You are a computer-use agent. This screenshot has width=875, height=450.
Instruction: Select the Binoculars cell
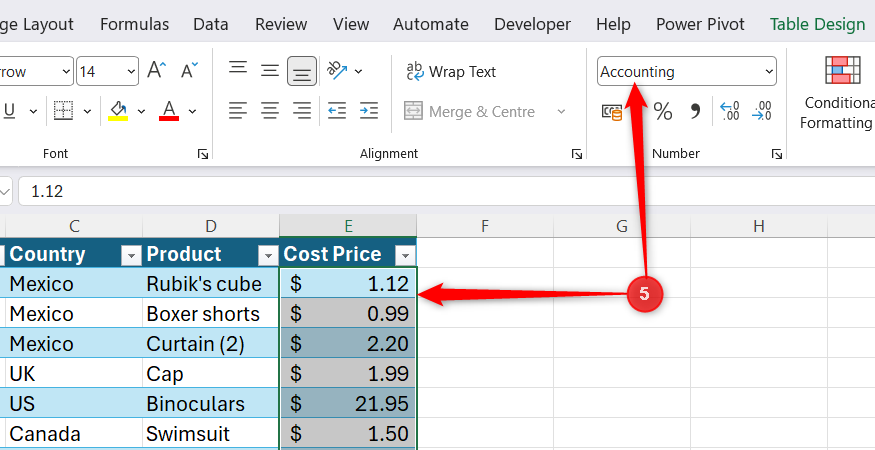click(x=211, y=404)
